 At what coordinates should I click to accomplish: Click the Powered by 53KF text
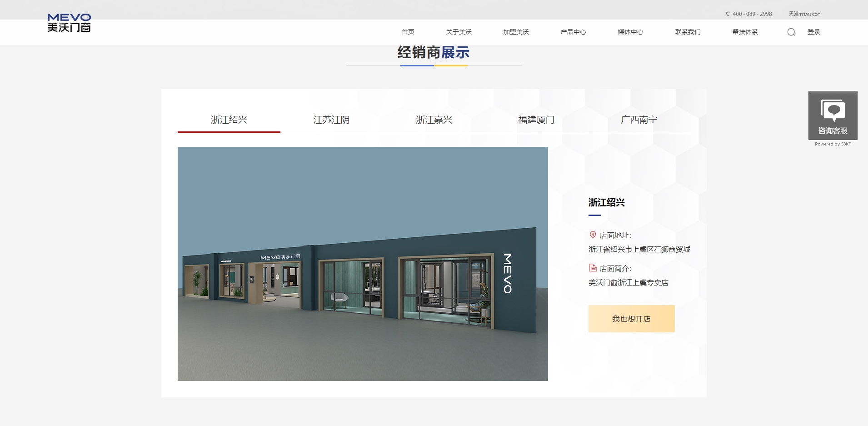click(833, 144)
